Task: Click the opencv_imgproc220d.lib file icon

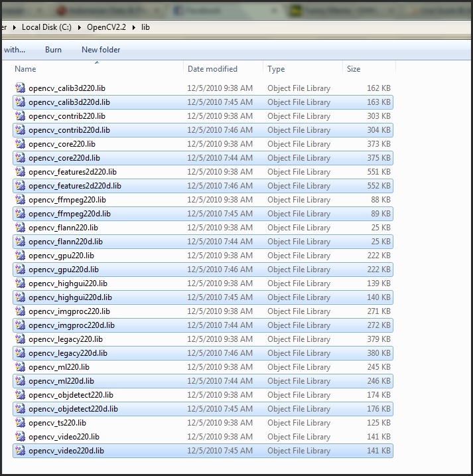Action: (x=21, y=325)
